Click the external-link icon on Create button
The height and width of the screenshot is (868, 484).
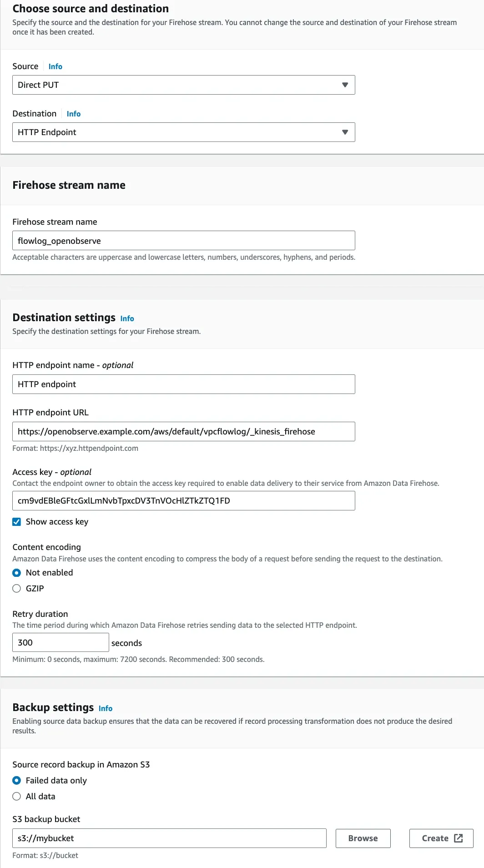(x=458, y=838)
